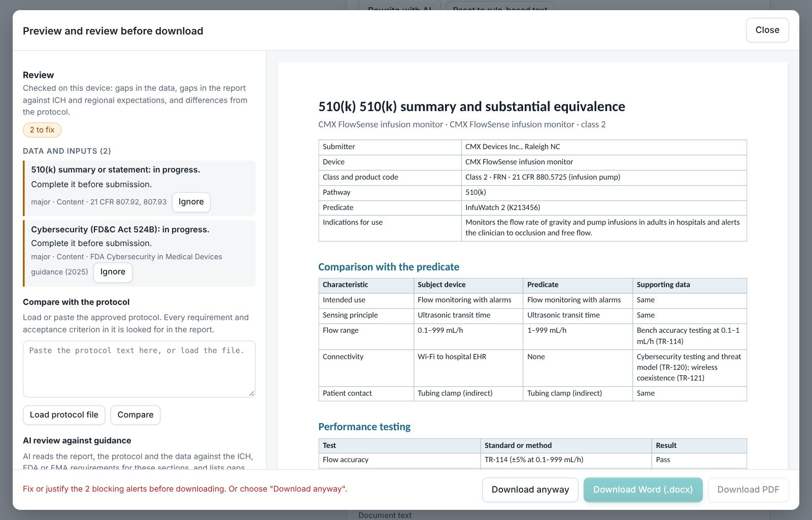Viewport: 812px width, 520px height.
Task: Click the "InfuWatch 2 (K213456)" predicate cell
Action: [604, 207]
